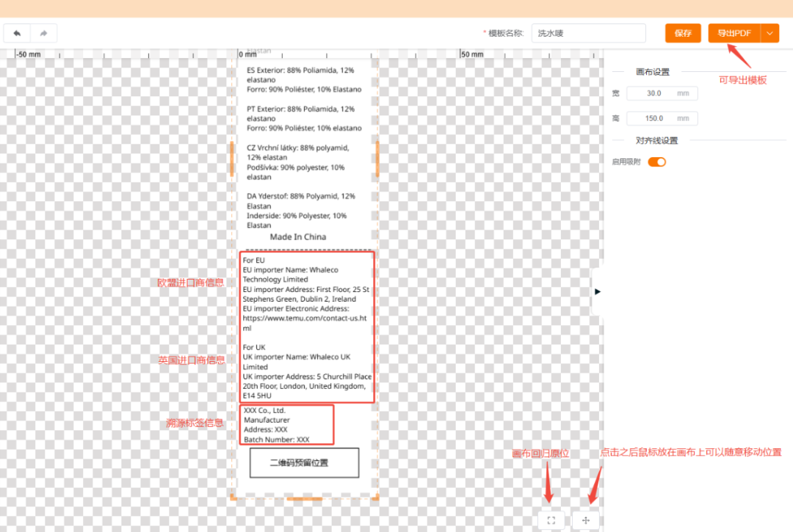Click the 导出PDF button
This screenshot has height=532, width=793.
734,33
